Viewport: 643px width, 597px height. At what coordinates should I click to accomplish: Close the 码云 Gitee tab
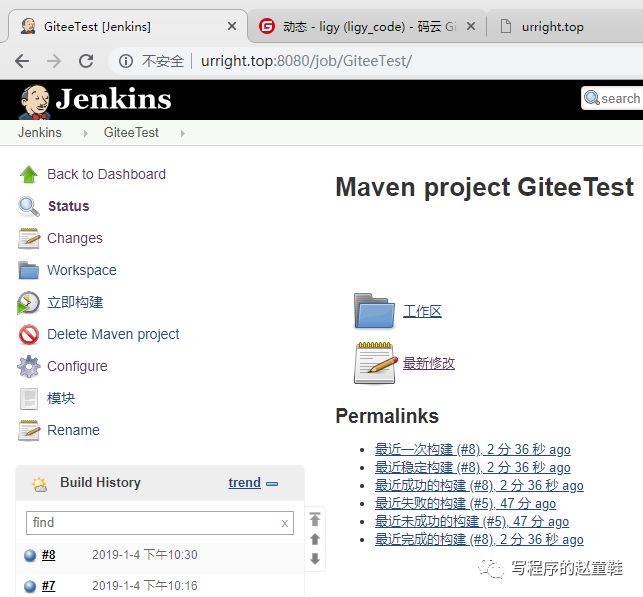pos(471,26)
